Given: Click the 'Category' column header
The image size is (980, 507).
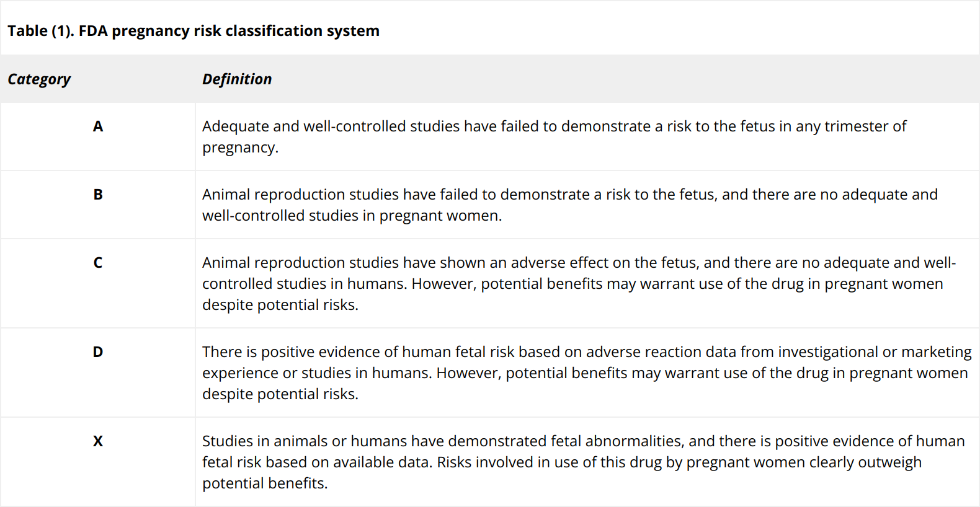Looking at the screenshot, I should [39, 79].
